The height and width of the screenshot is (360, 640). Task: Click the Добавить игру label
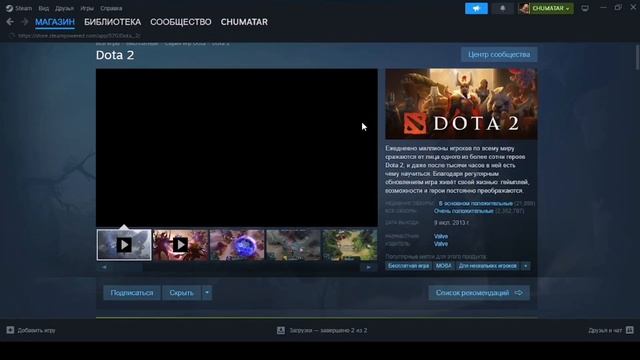(x=36, y=330)
